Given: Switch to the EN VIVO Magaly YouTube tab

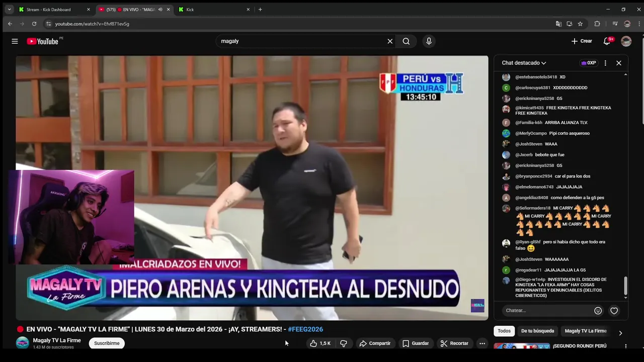Looking at the screenshot, I should 134,10.
